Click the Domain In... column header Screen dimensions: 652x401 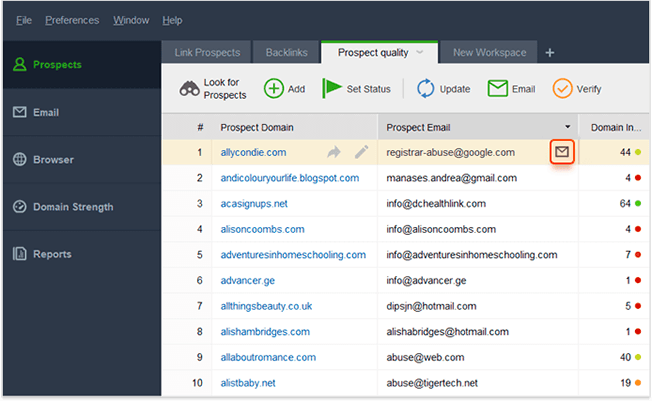pos(615,127)
